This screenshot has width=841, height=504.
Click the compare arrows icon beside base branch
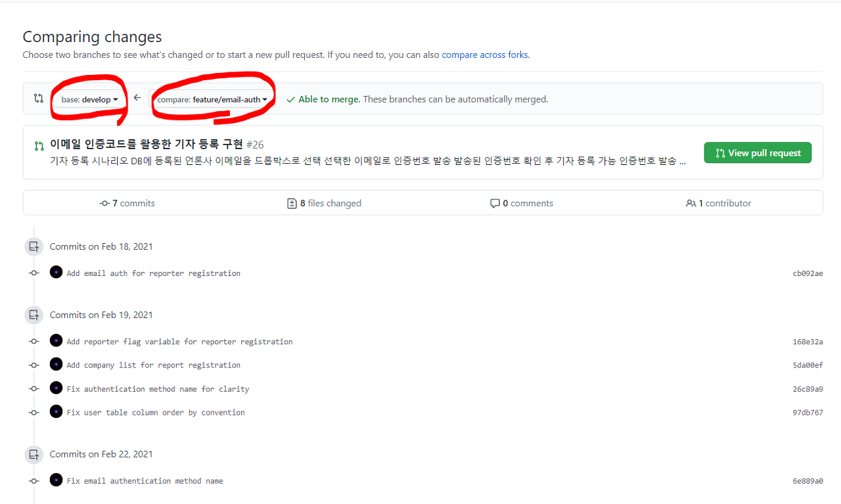coord(39,99)
